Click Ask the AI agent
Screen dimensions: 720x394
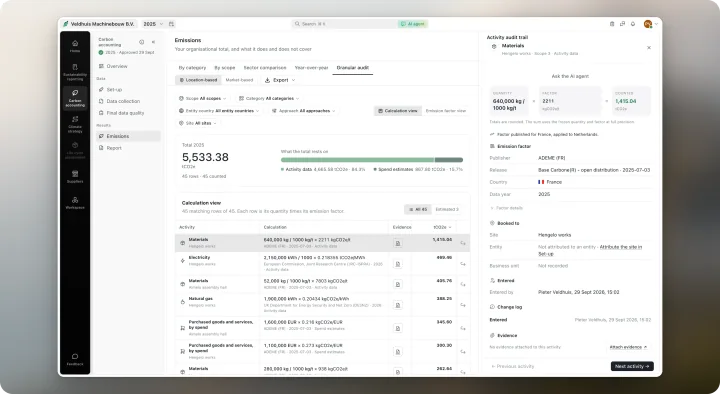click(570, 76)
